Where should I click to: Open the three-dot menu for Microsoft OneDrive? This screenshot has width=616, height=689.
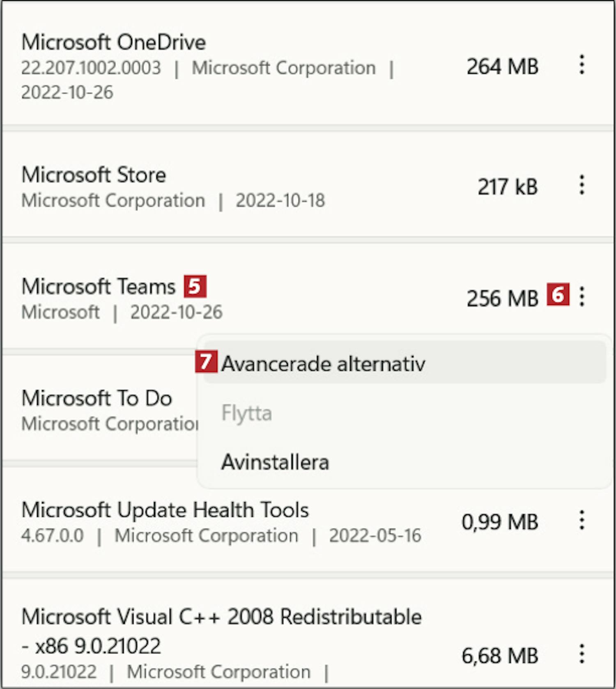tap(582, 64)
